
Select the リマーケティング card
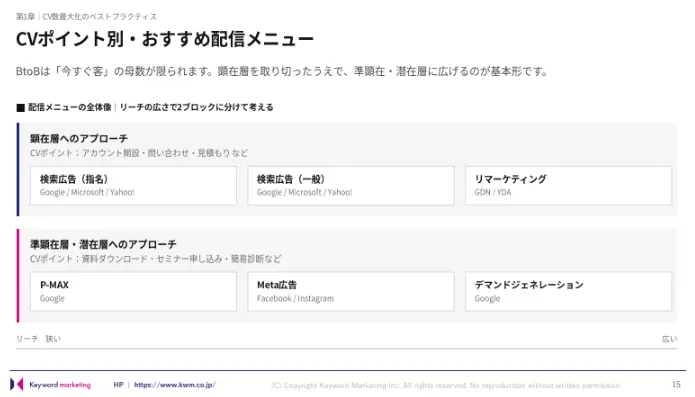tap(568, 186)
